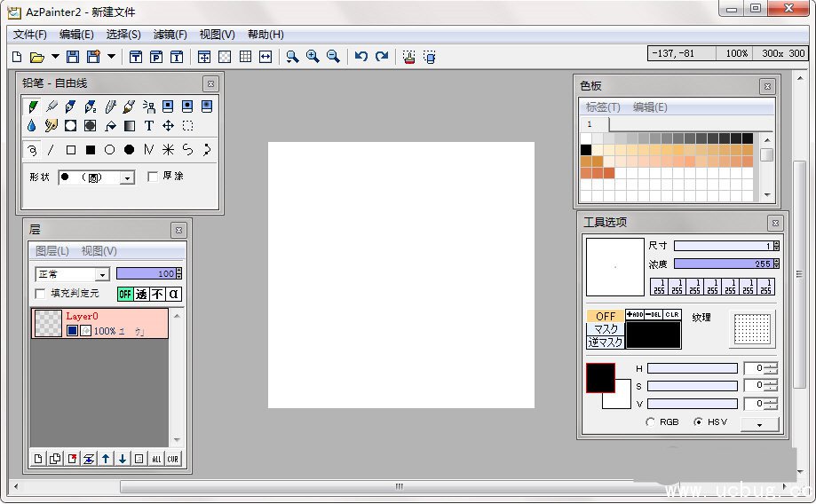The width and height of the screenshot is (816, 504).
Task: Pick the water drop blur tool
Action: (32, 126)
